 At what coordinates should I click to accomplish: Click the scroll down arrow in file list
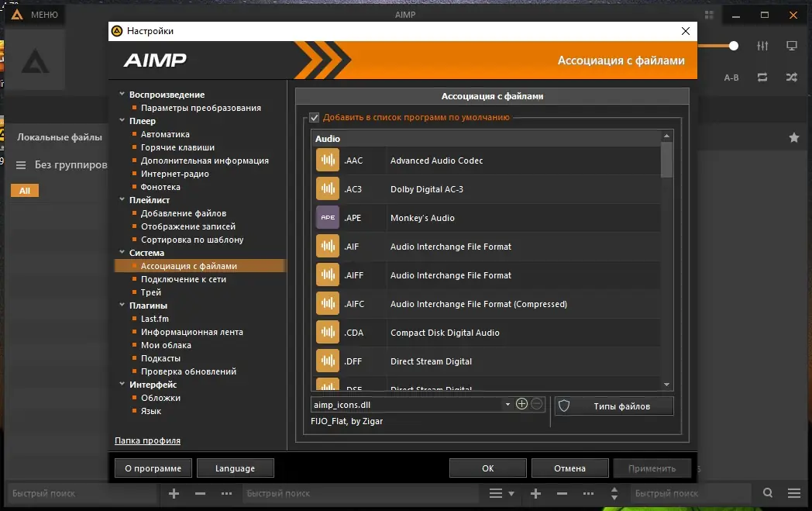point(666,385)
